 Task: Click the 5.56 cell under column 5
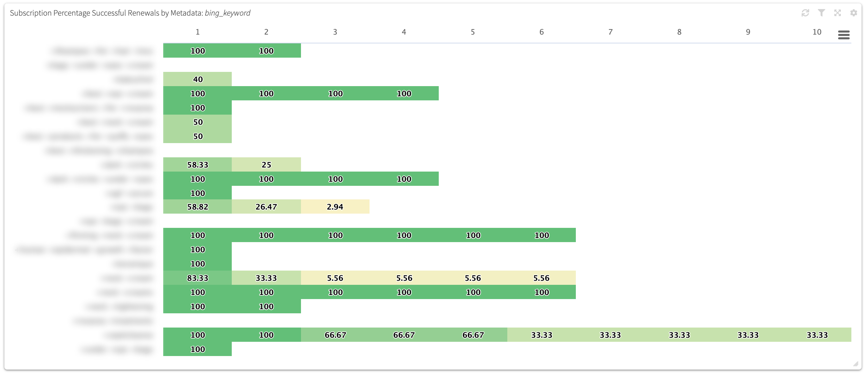pos(473,278)
